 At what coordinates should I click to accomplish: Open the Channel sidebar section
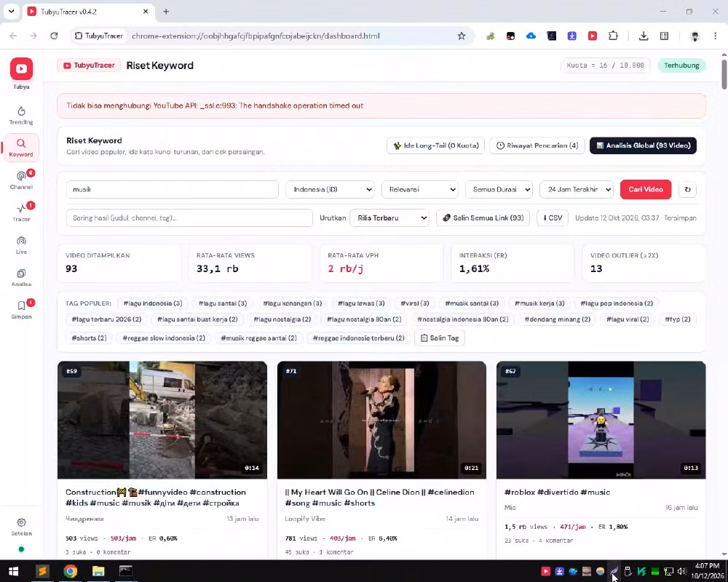(21, 180)
